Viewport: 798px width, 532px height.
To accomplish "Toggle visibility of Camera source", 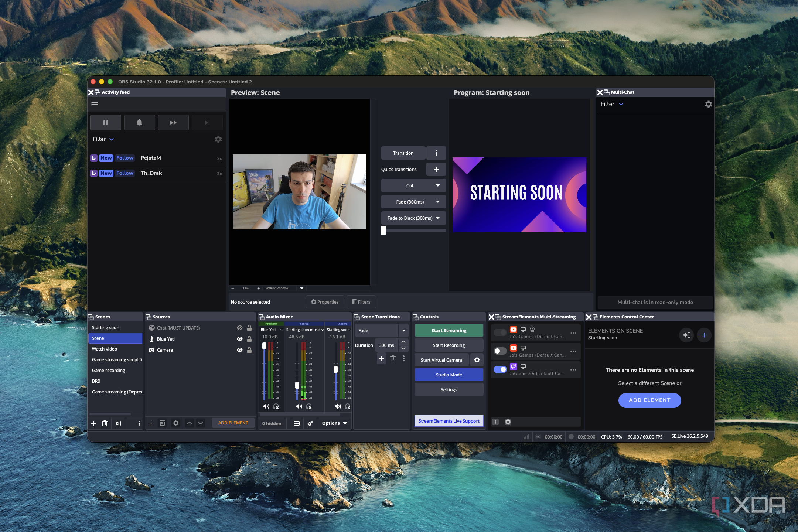I will (240, 350).
